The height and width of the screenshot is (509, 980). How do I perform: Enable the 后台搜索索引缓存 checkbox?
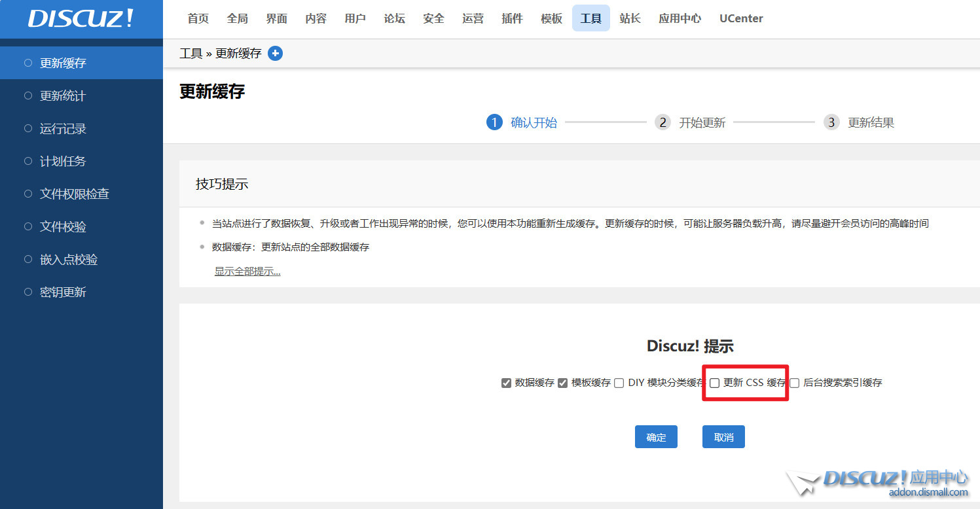click(794, 383)
